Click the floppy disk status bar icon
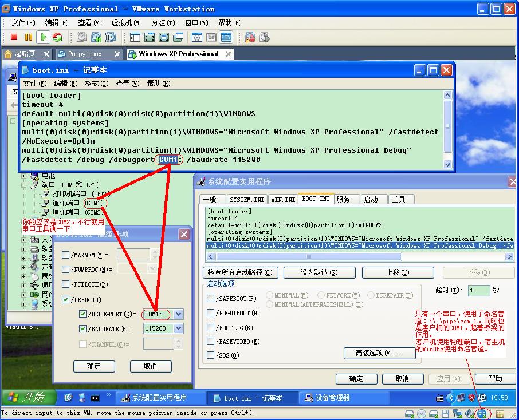 click(x=445, y=414)
